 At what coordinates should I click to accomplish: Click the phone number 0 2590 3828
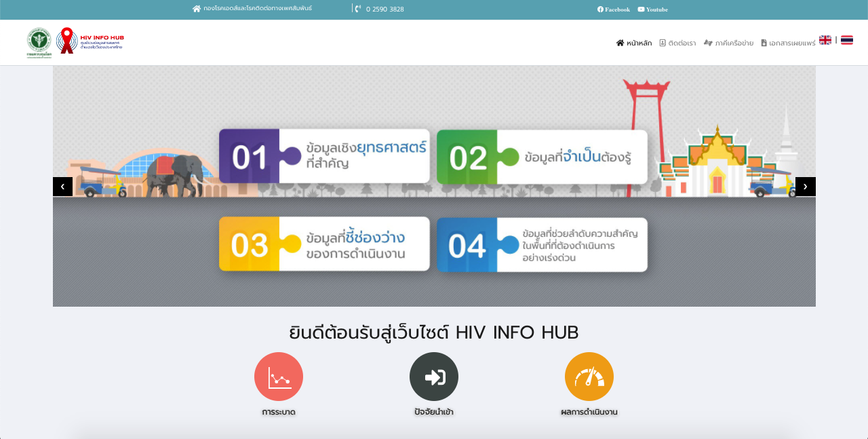(384, 9)
